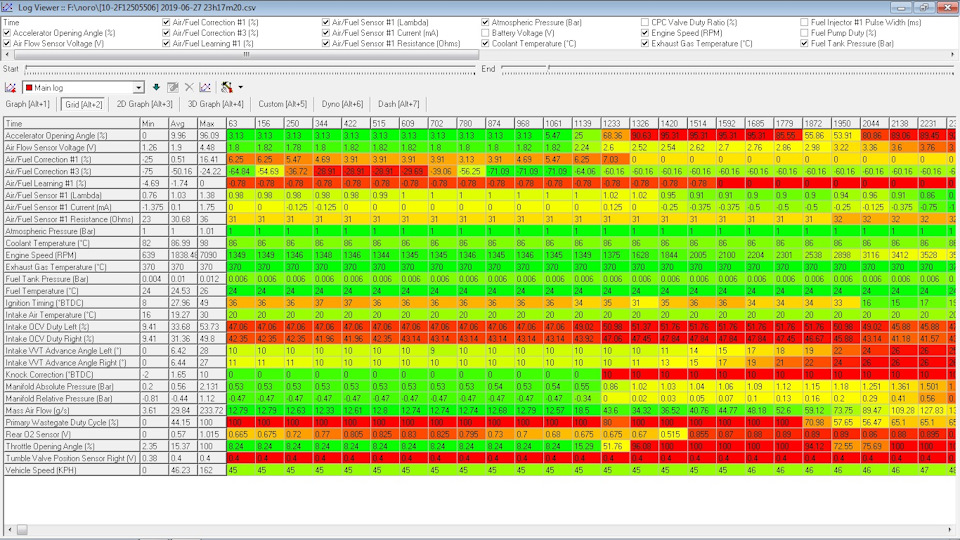
Task: Click the 1233 time column header
Action: coord(615,123)
